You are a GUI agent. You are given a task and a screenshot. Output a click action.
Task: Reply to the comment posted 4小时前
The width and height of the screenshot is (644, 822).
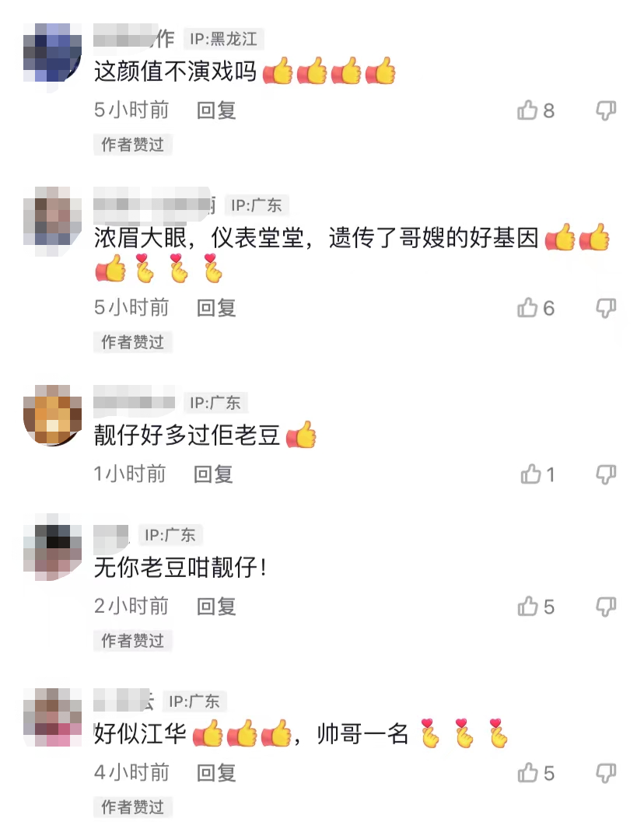216,772
